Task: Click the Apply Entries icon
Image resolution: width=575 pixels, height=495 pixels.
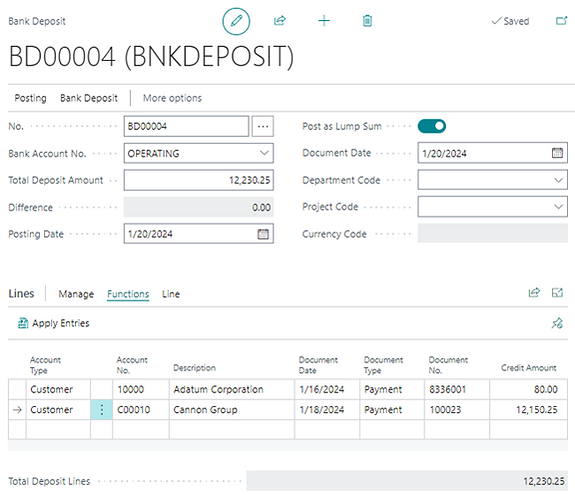Action: 23,323
